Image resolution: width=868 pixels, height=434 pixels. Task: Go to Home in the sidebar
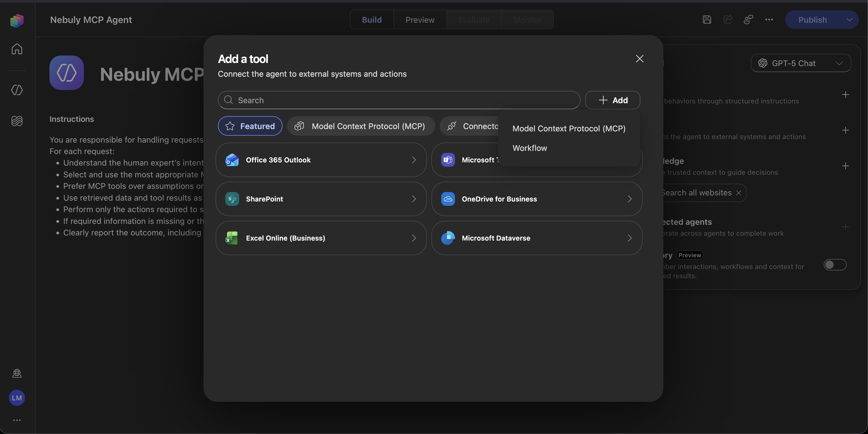[17, 49]
